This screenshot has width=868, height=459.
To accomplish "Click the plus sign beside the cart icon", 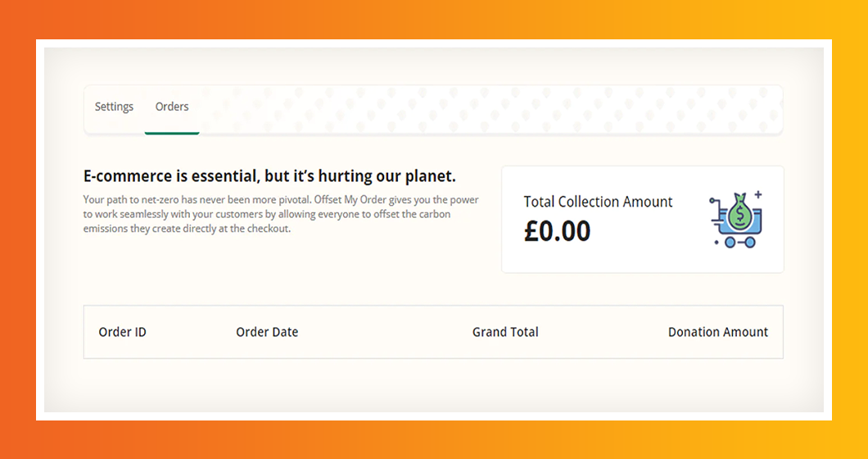I will pyautogui.click(x=757, y=195).
